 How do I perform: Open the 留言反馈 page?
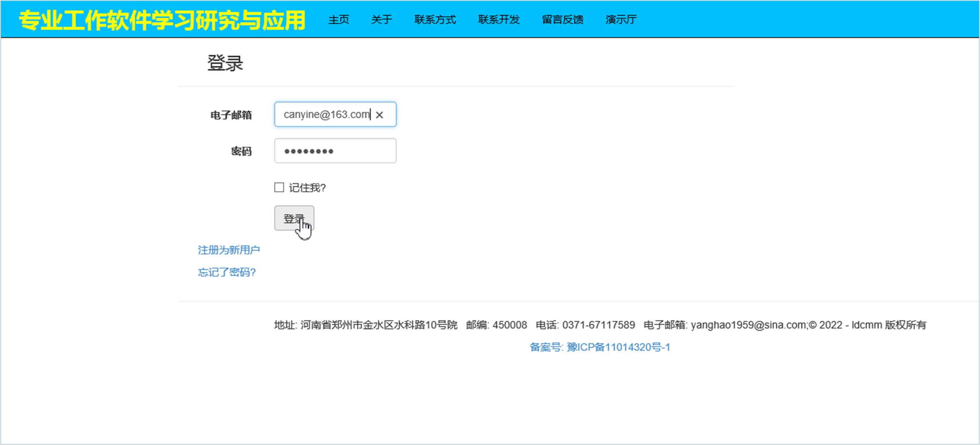(562, 19)
